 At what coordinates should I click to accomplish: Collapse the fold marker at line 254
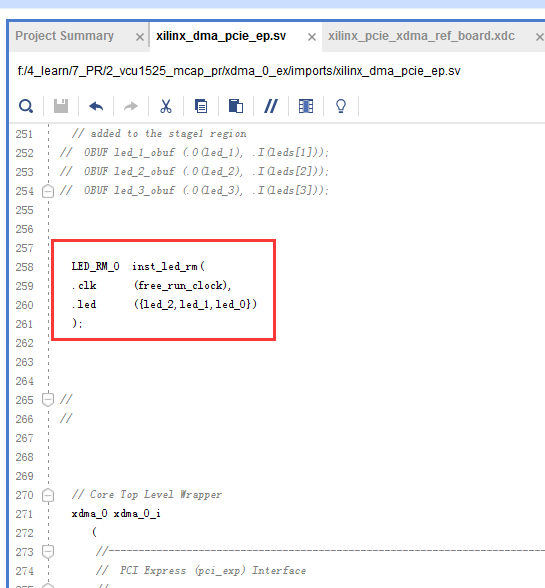(48, 191)
